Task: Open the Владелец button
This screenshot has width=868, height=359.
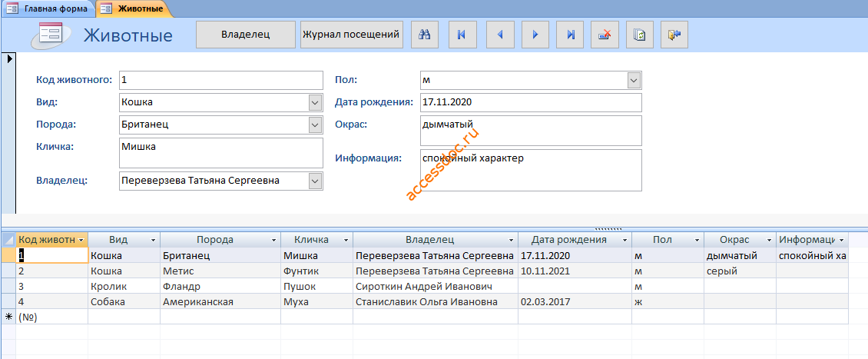Action: 246,35
